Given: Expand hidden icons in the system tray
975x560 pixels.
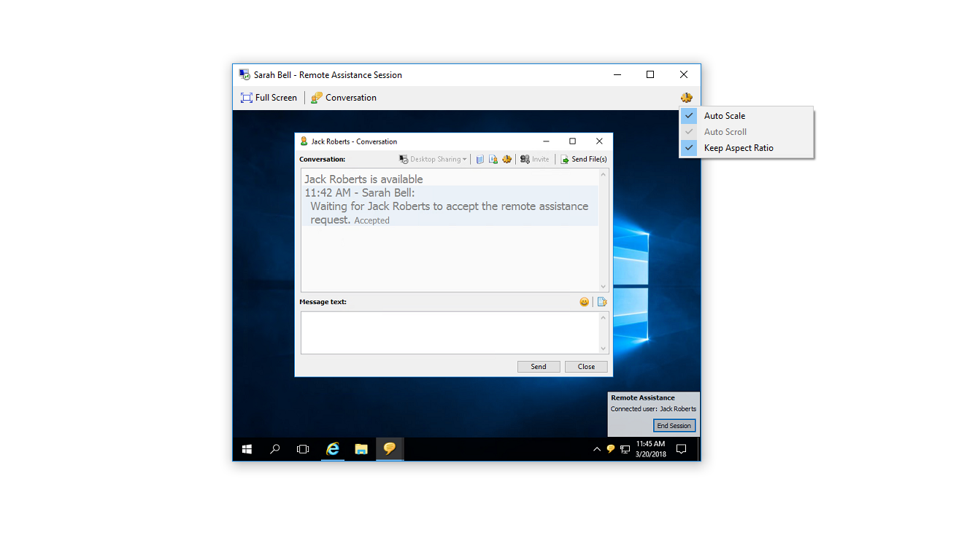Looking at the screenshot, I should (x=596, y=448).
